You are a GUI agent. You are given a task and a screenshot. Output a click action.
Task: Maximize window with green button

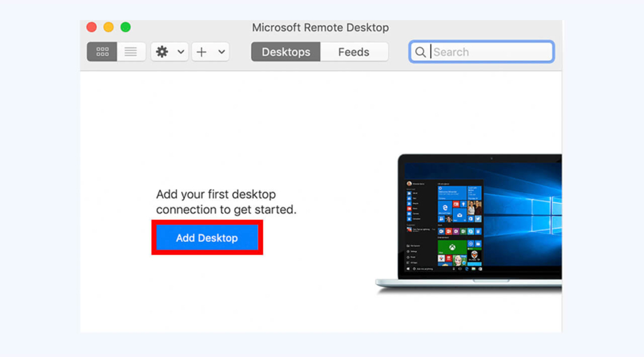(126, 27)
